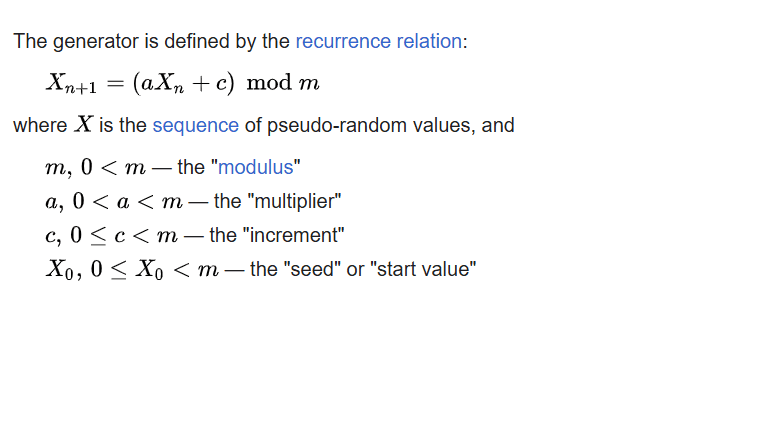
Task: Click the variable c starting the increment line
Action: [50, 236]
